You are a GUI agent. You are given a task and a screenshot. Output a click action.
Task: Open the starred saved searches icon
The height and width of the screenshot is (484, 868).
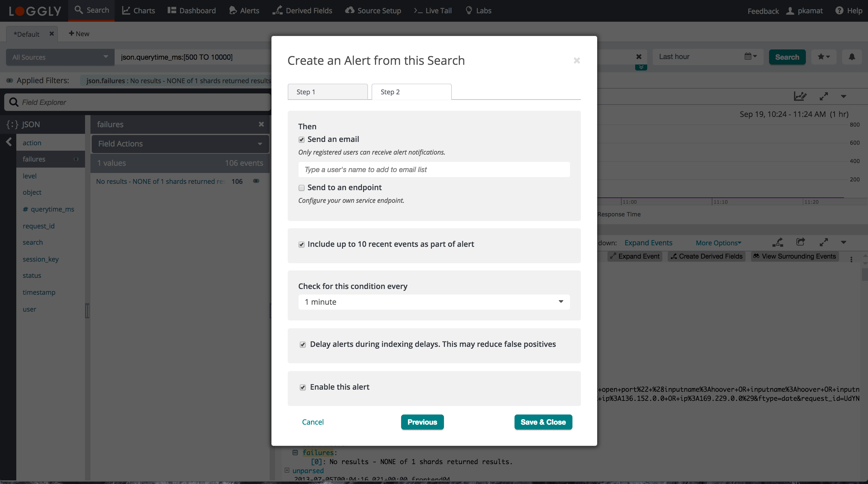(823, 57)
